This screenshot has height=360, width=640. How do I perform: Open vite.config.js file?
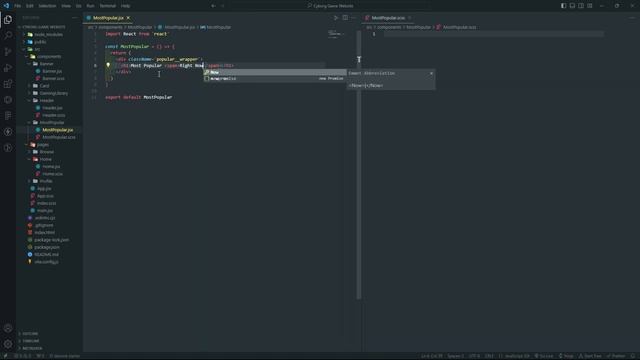(x=46, y=262)
